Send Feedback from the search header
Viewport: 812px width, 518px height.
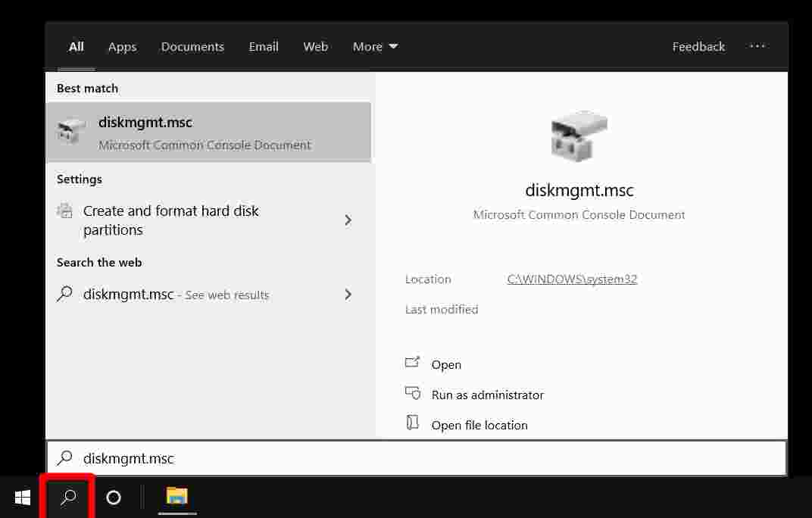pos(698,47)
